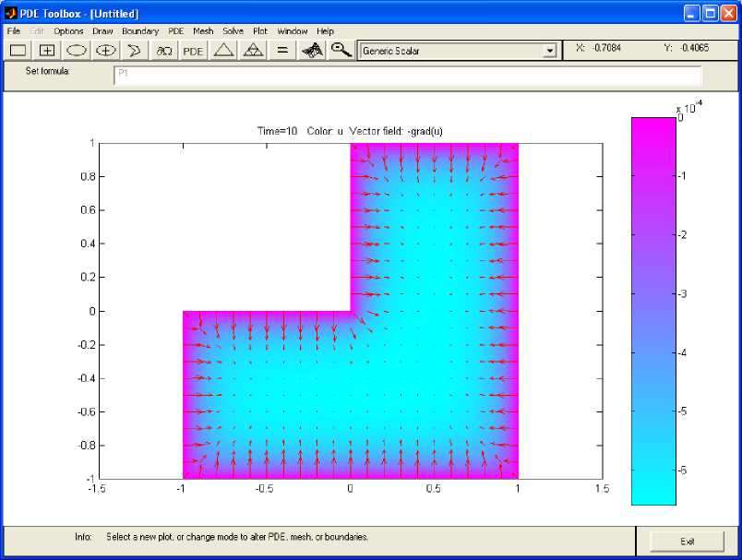Select the draw polygon tool

click(135, 51)
